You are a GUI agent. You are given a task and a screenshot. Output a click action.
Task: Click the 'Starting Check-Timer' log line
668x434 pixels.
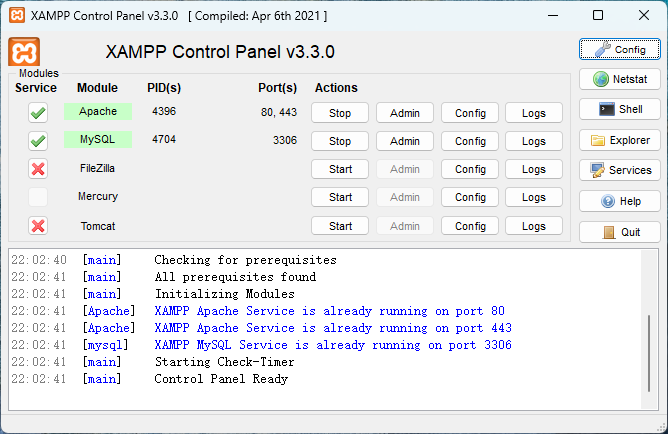coord(225,362)
